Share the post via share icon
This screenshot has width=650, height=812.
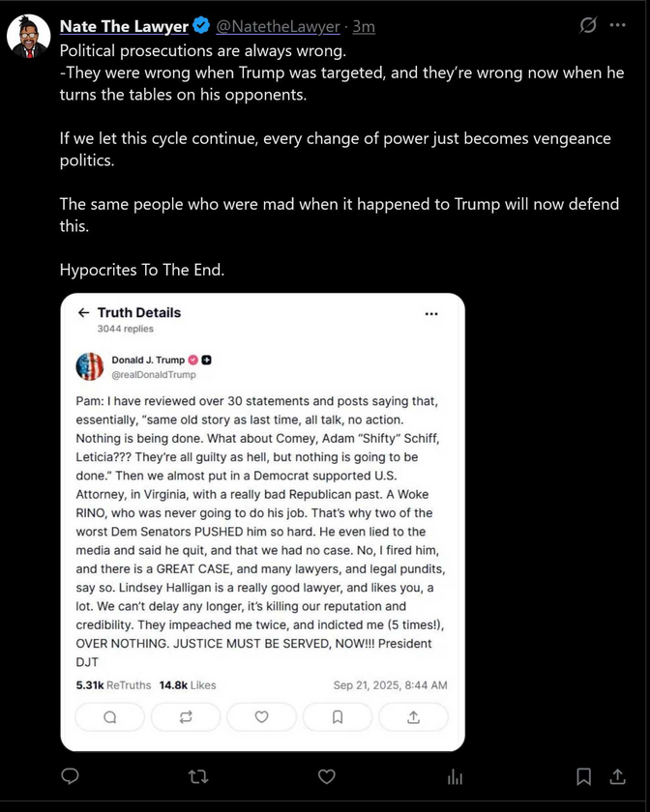617,776
